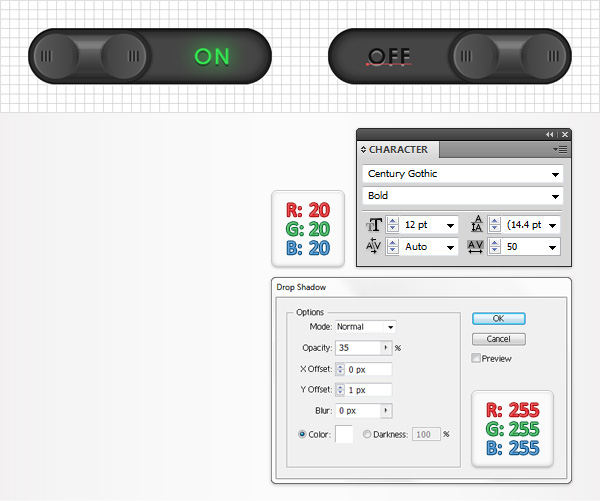Click right switch's far-right knob
This screenshot has height=501, width=600.
click(x=544, y=56)
